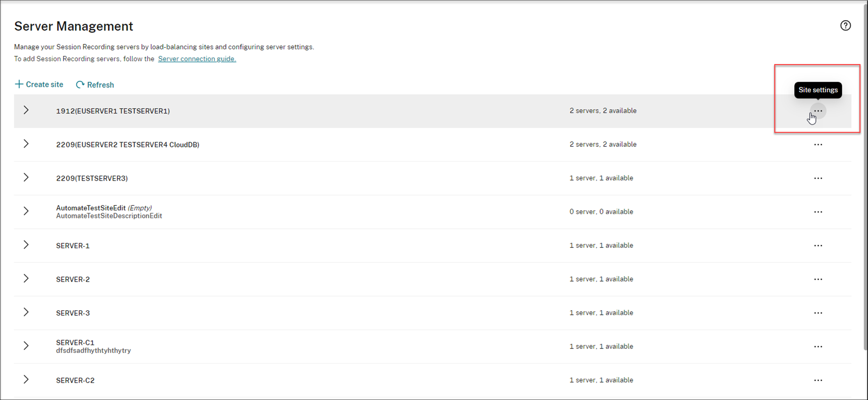Expand the SERVER-C1 site chevron
Viewport: 868px width, 400px height.
(26, 346)
